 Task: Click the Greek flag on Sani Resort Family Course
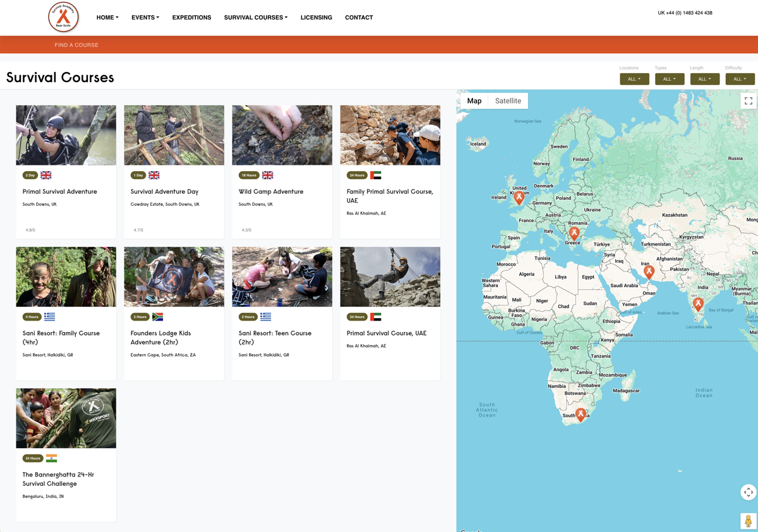[49, 317]
